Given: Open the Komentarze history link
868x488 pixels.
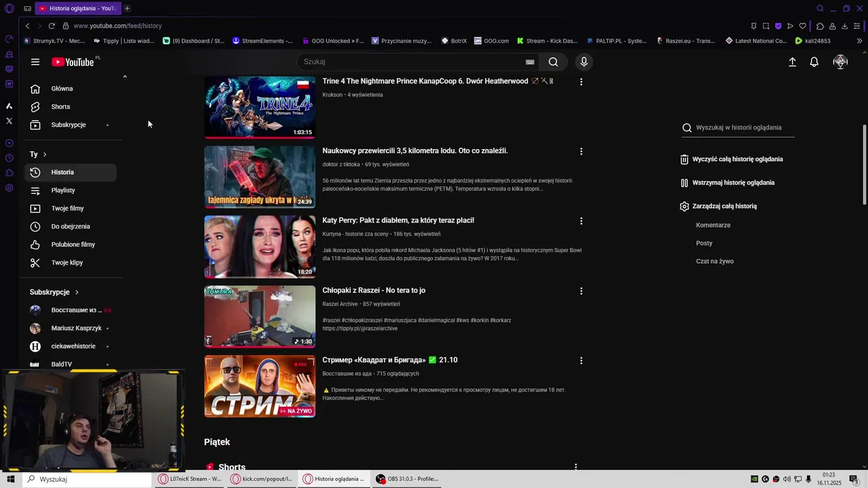Looking at the screenshot, I should coord(713,225).
